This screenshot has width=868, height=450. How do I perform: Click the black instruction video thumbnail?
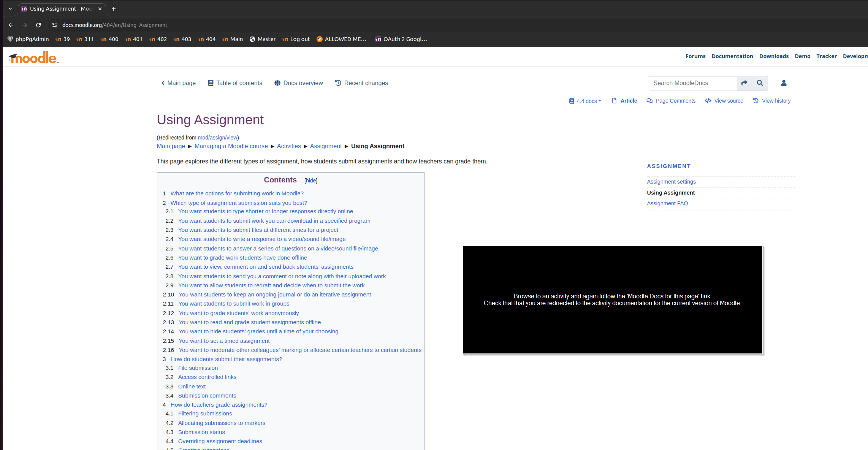(x=613, y=300)
